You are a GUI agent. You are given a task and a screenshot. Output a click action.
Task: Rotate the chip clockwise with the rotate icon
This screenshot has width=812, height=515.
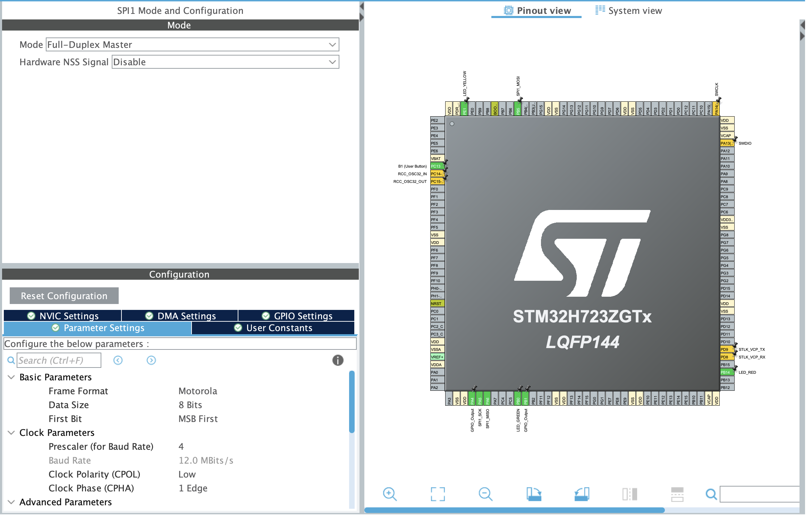pyautogui.click(x=534, y=494)
